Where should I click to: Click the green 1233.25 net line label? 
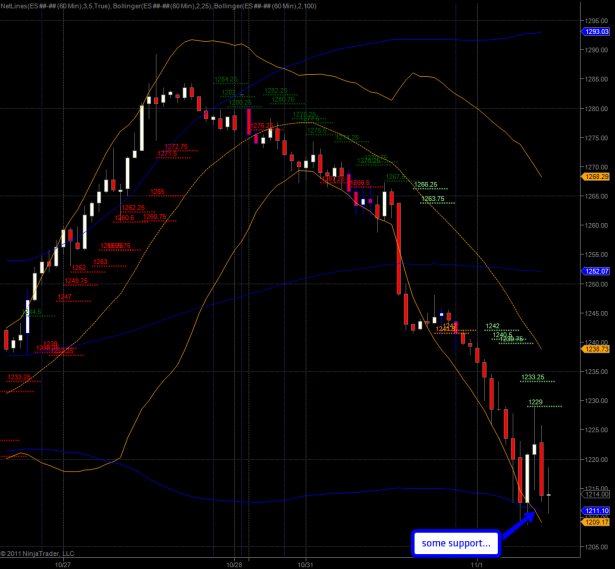[x=533, y=377]
